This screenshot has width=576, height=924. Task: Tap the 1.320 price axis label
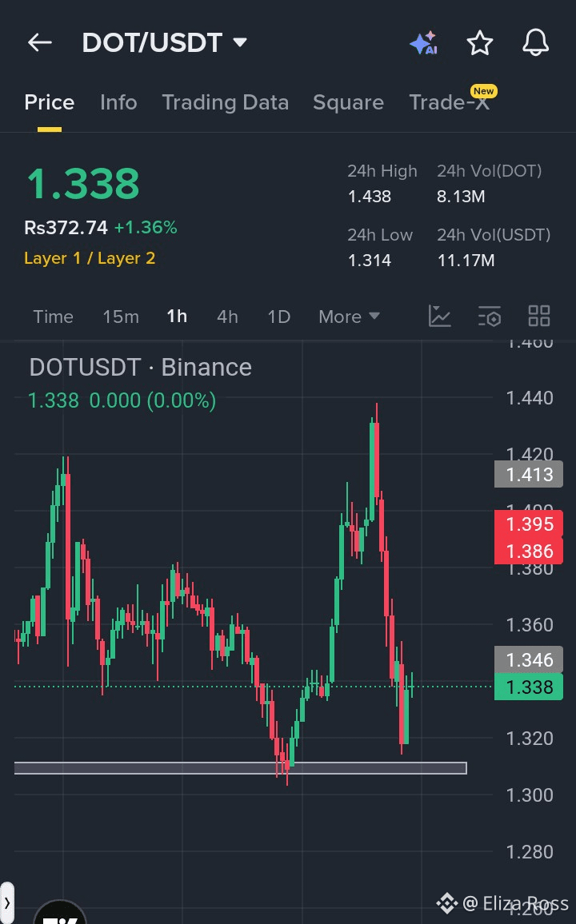coord(530,739)
